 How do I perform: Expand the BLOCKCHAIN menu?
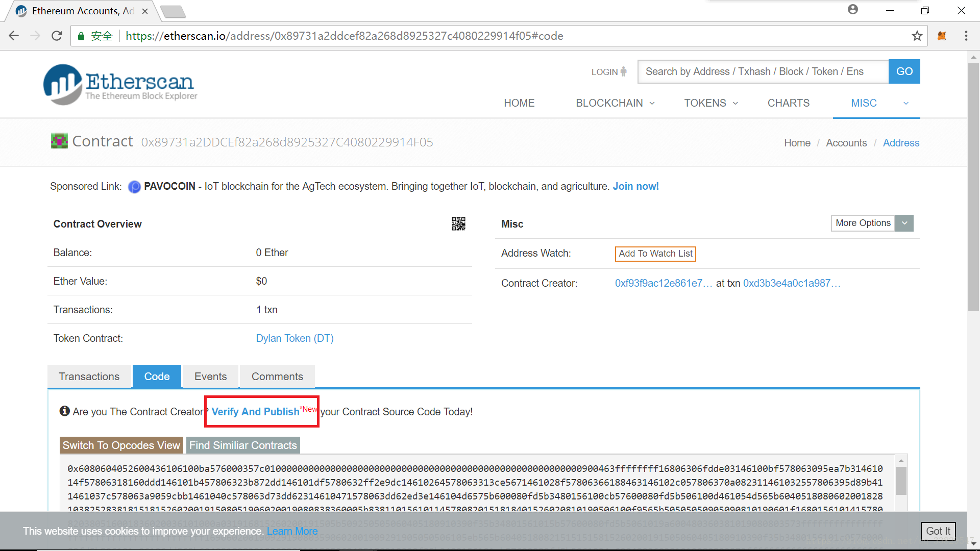point(615,103)
